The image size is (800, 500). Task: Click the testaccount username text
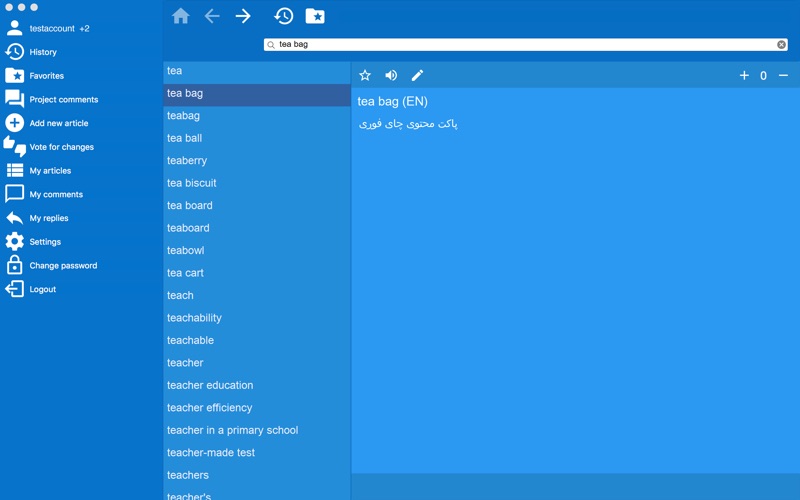click(52, 29)
